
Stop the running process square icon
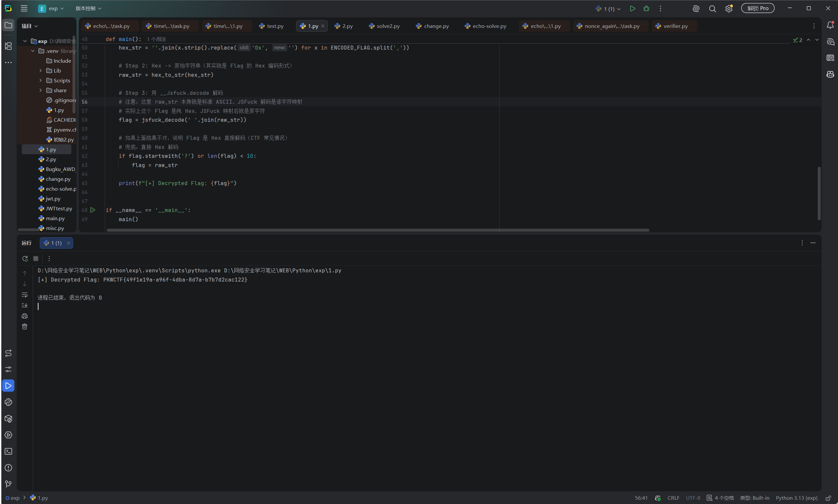[x=36, y=259]
